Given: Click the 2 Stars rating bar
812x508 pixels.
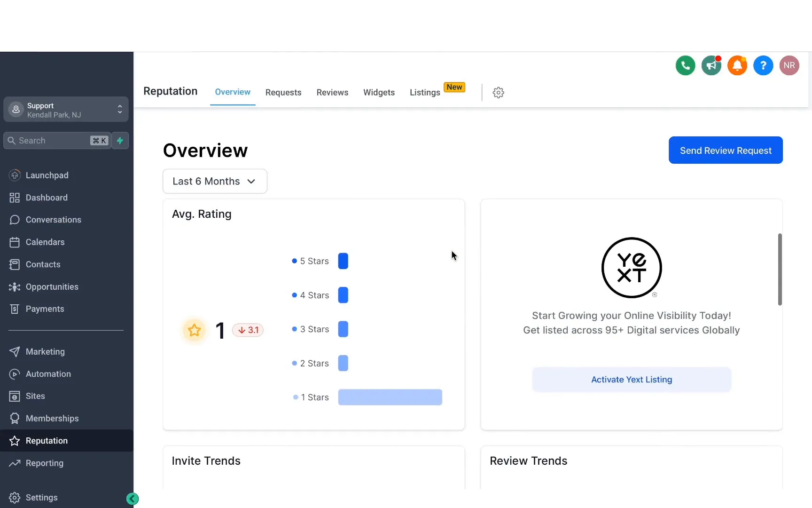Looking at the screenshot, I should click(343, 363).
